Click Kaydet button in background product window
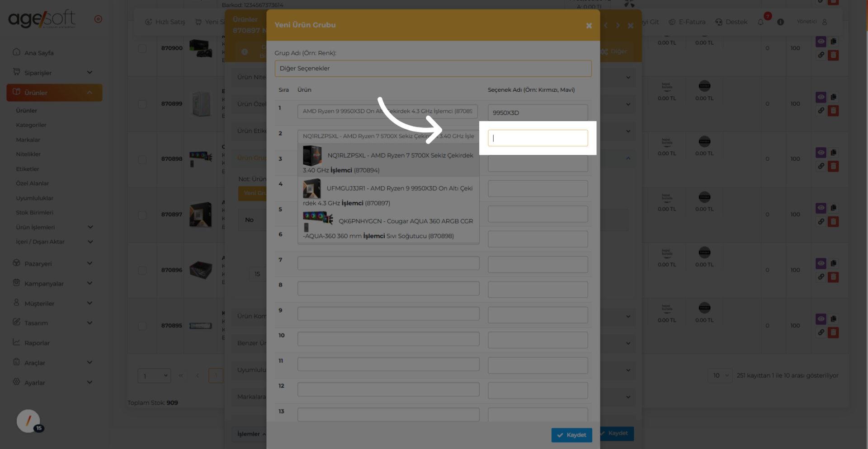 pyautogui.click(x=617, y=433)
